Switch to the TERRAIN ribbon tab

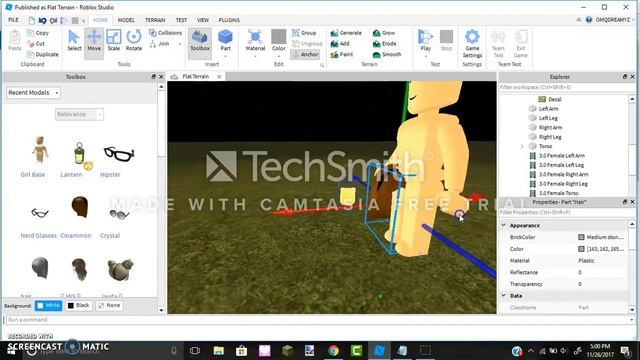155,20
